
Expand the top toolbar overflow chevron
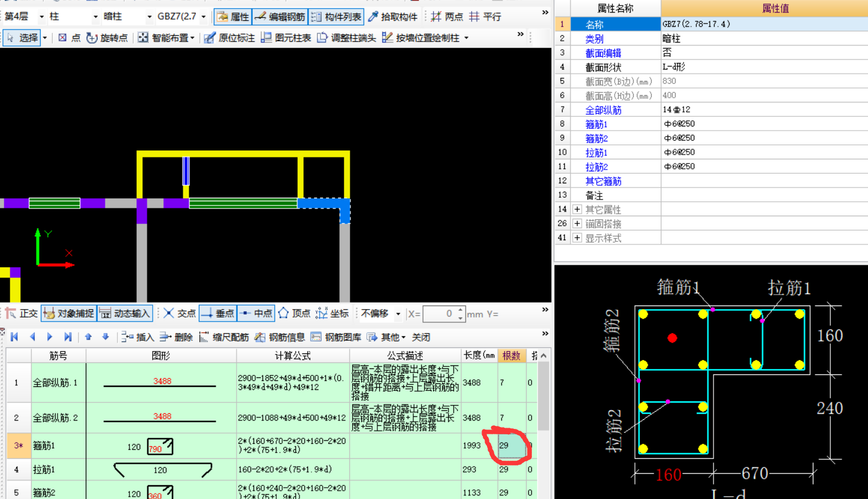(x=545, y=13)
